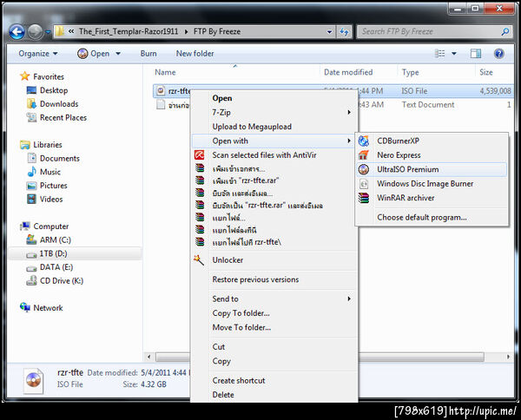The image size is (521, 420).
Task: Click the Windows Disc Image Burner icon
Action: pos(364,184)
